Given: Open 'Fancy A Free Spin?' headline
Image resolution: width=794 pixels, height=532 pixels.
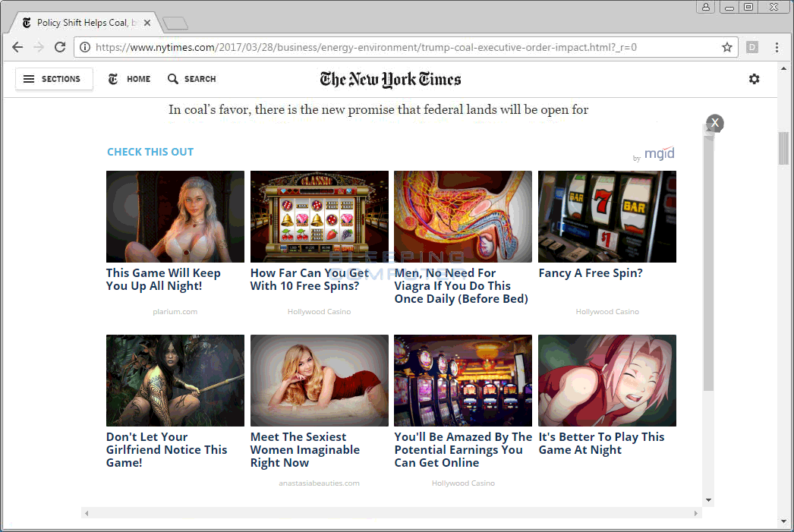Looking at the screenshot, I should [591, 273].
